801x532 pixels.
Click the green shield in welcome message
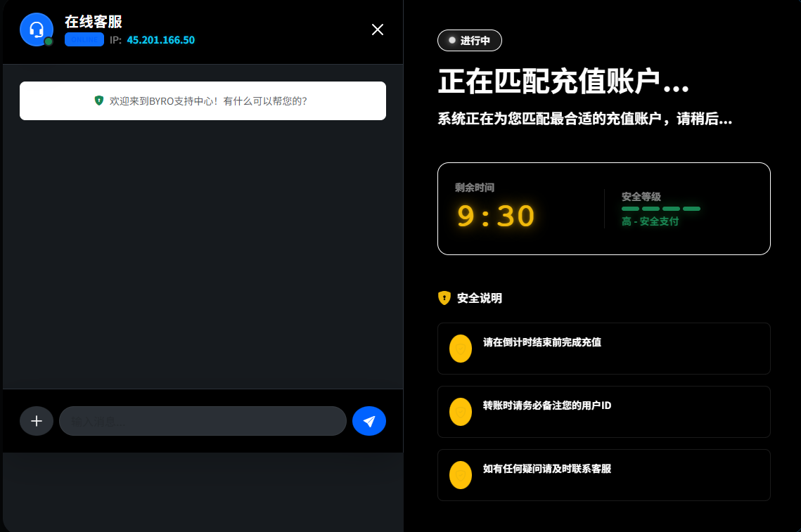pyautogui.click(x=99, y=100)
